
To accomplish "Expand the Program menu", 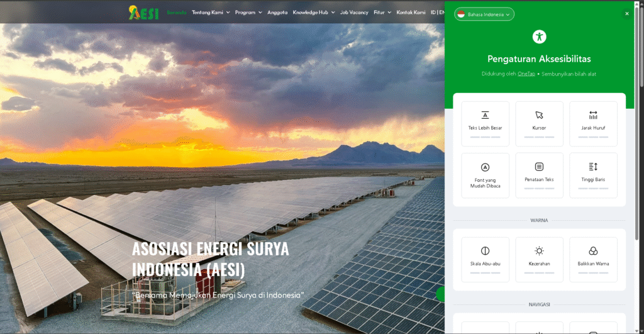I will click(x=248, y=13).
